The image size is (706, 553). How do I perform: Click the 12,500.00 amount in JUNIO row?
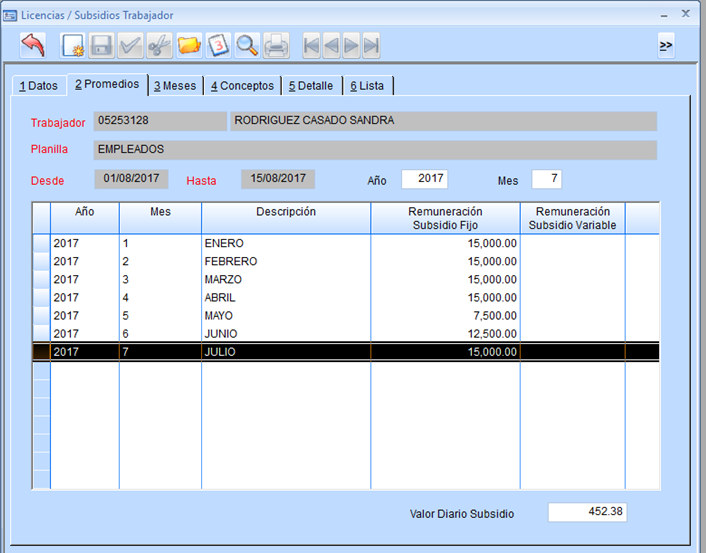(x=492, y=334)
